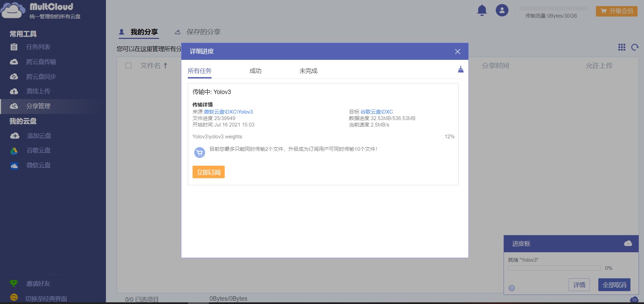Click the 文件进度:25/39949 text
The height and width of the screenshot is (304, 644).
214,118
